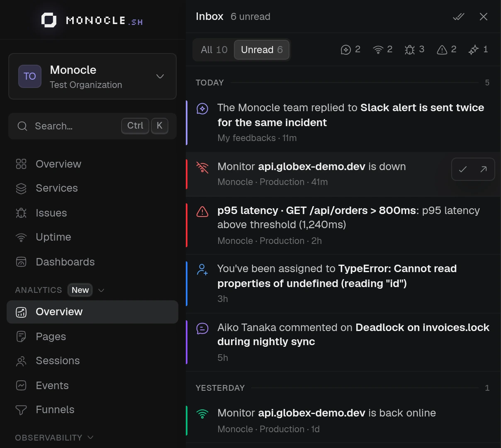Click the TO organization avatar
The width and height of the screenshot is (501, 448).
(x=30, y=76)
